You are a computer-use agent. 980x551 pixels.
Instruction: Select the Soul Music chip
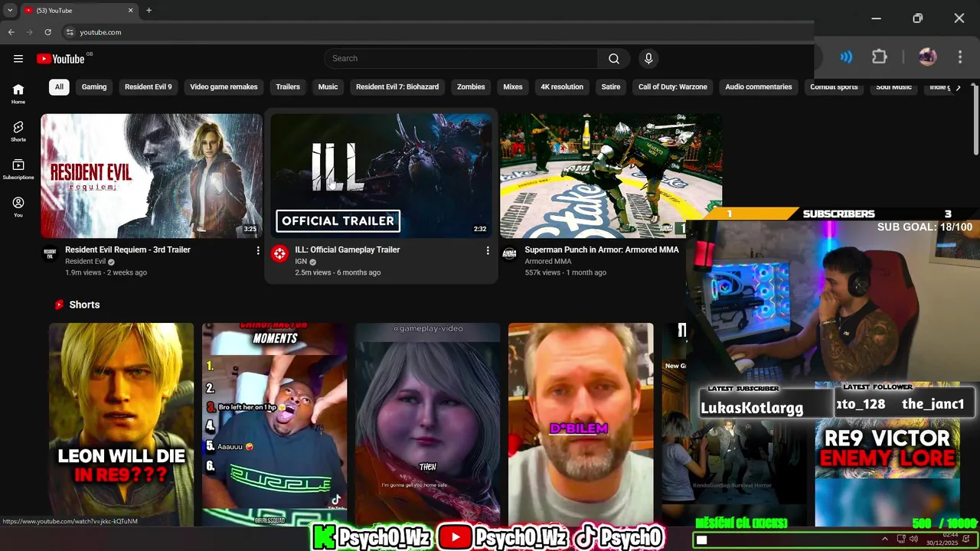coord(893,87)
